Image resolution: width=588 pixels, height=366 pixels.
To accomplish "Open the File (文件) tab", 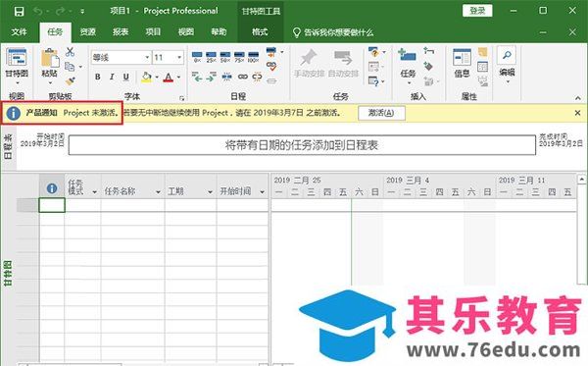I will [19, 32].
